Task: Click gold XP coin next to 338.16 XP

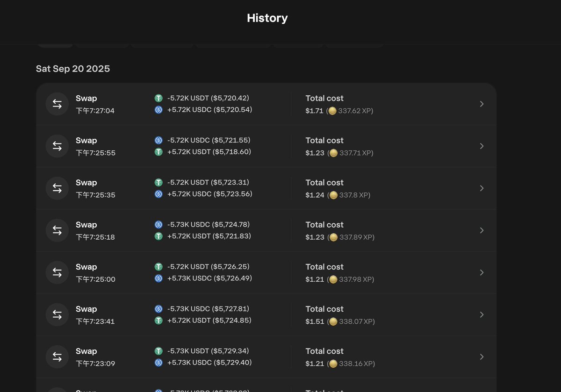Action: click(x=333, y=363)
